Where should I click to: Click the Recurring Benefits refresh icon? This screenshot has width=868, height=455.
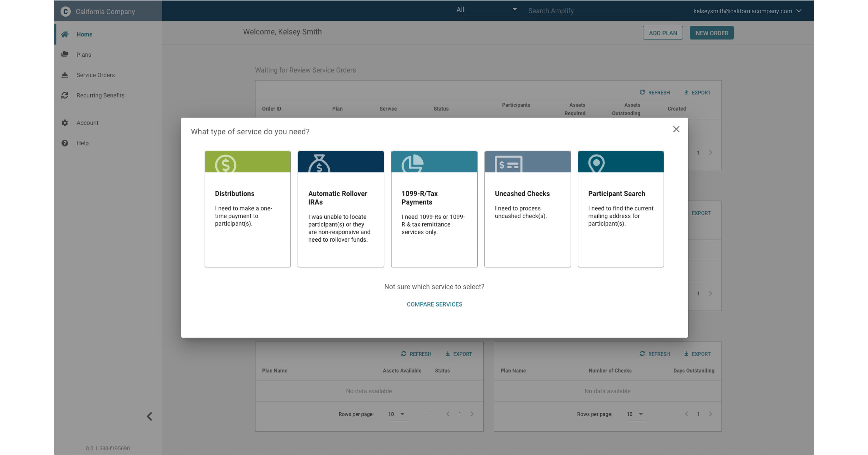pos(65,96)
